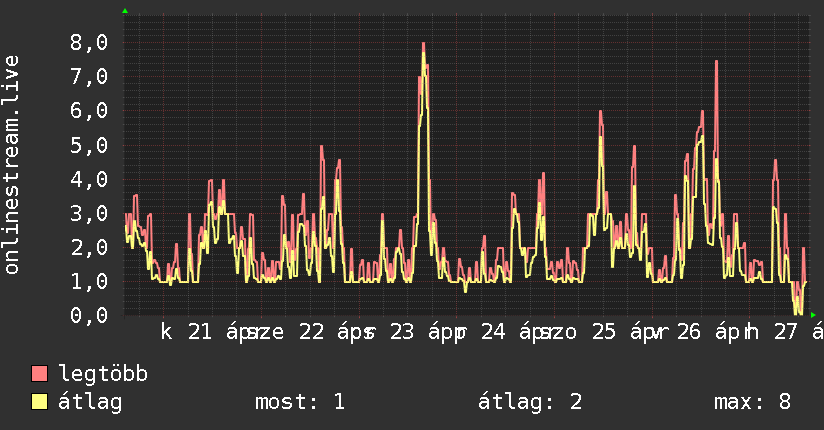Click the 27 date label on x-axis
This screenshot has width=824, height=430.
786,332
